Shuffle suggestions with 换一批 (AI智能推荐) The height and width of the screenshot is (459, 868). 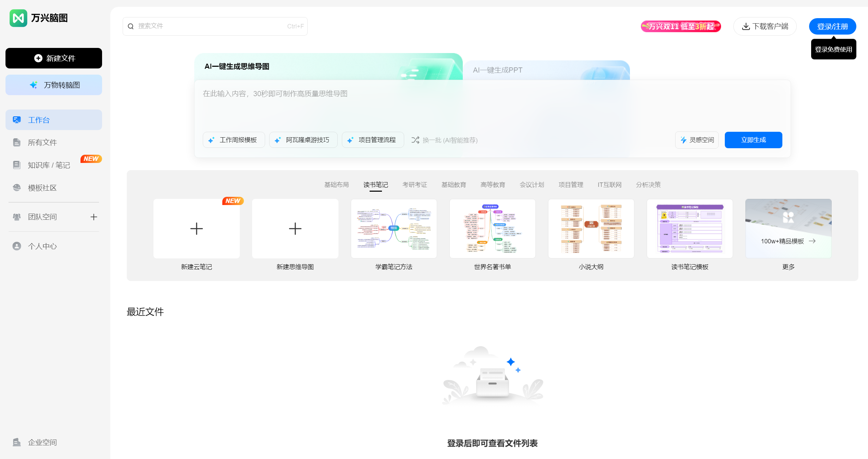pos(444,140)
